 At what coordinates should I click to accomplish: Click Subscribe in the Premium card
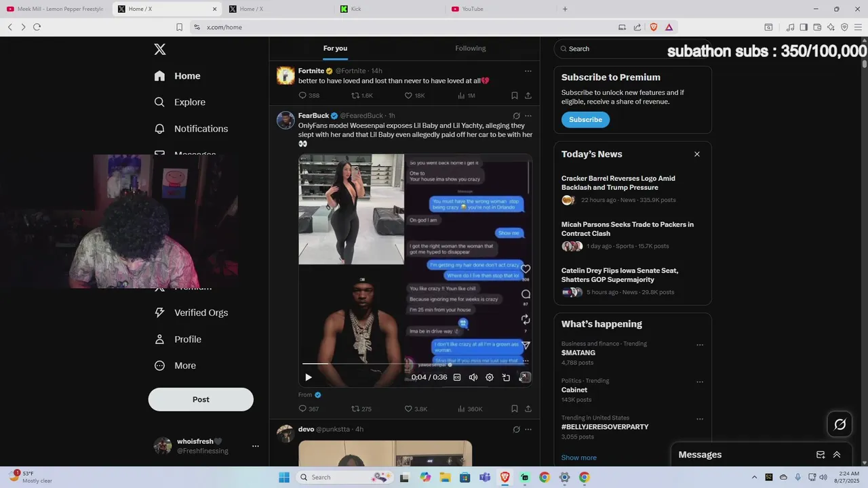tap(585, 119)
